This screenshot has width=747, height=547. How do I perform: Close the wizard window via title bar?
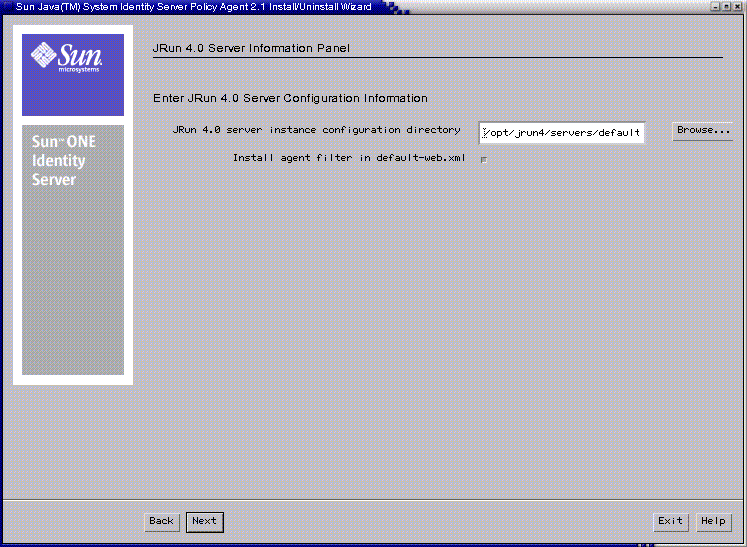click(x=737, y=7)
